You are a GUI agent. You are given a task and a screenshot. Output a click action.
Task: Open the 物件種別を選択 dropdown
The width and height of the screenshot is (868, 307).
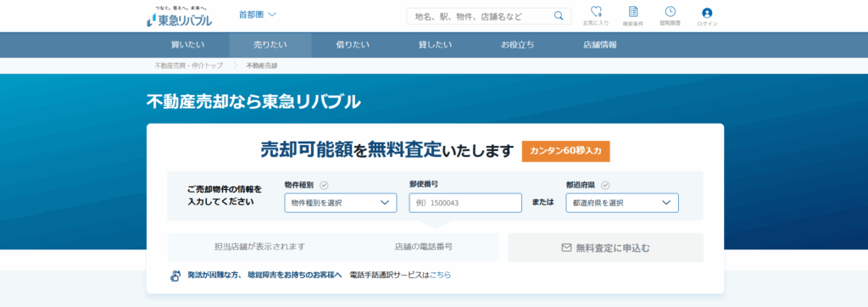[x=341, y=203]
